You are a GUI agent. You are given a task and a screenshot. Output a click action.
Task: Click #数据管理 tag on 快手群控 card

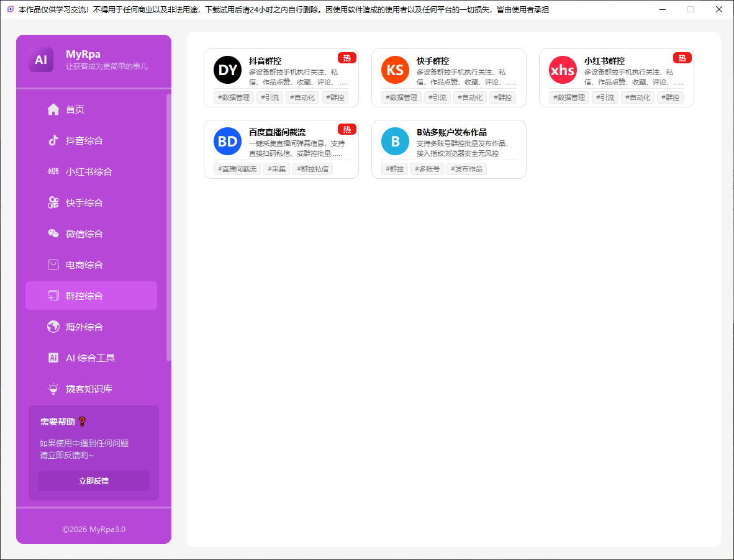click(x=402, y=97)
